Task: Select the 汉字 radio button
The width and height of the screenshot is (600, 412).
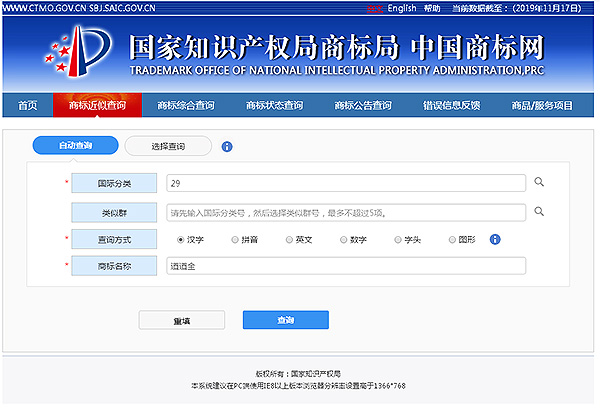Action: click(x=180, y=240)
